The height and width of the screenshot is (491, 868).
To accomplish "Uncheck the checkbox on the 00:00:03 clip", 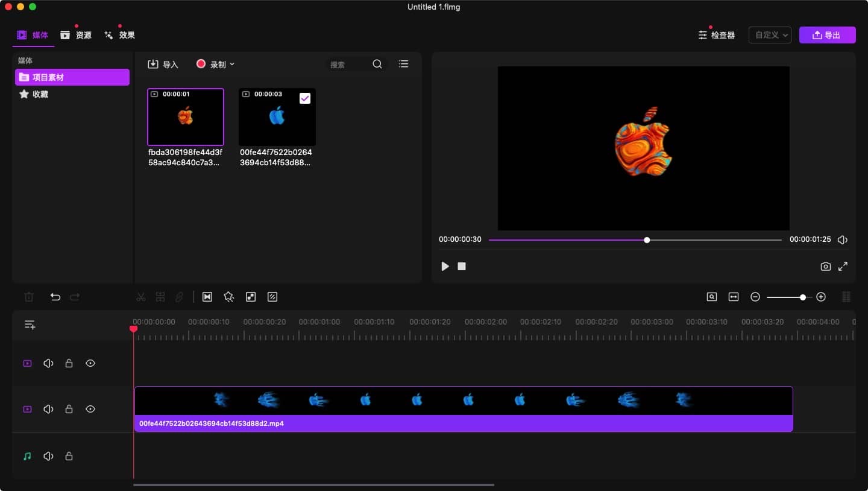I will pos(305,98).
